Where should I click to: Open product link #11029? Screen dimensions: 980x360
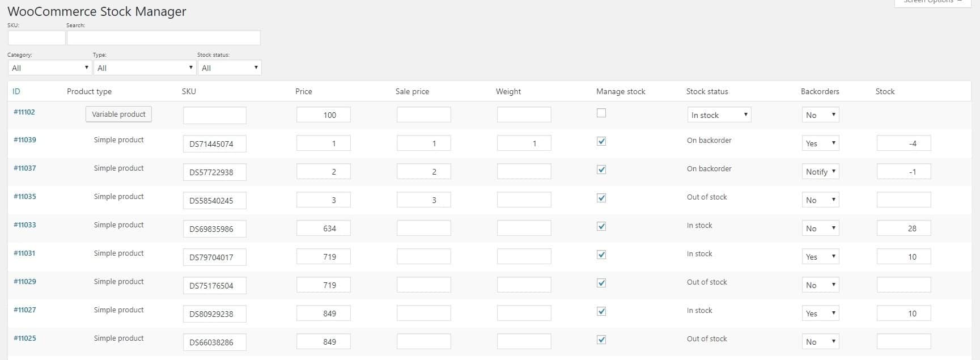(25, 282)
